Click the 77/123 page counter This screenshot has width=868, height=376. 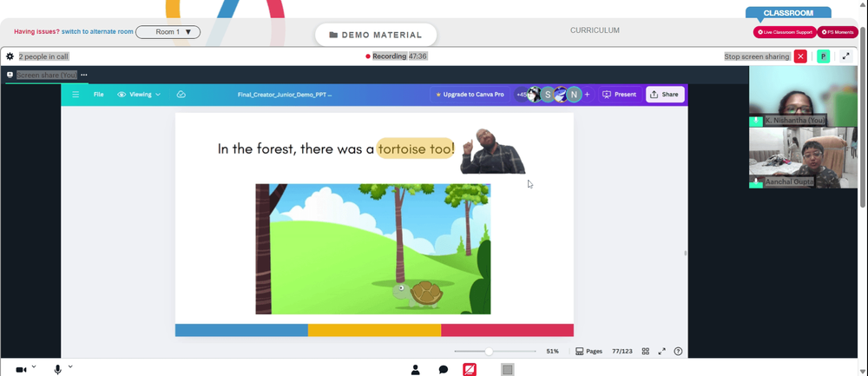622,351
